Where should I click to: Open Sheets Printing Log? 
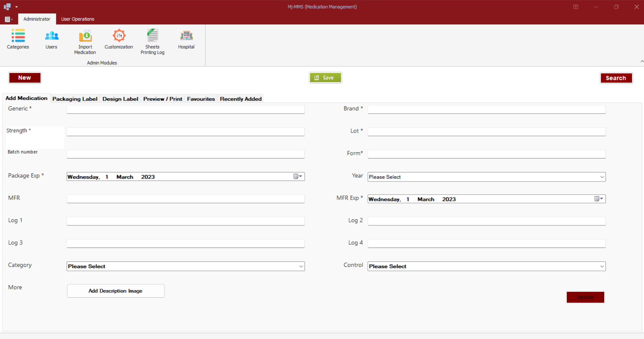(x=153, y=42)
